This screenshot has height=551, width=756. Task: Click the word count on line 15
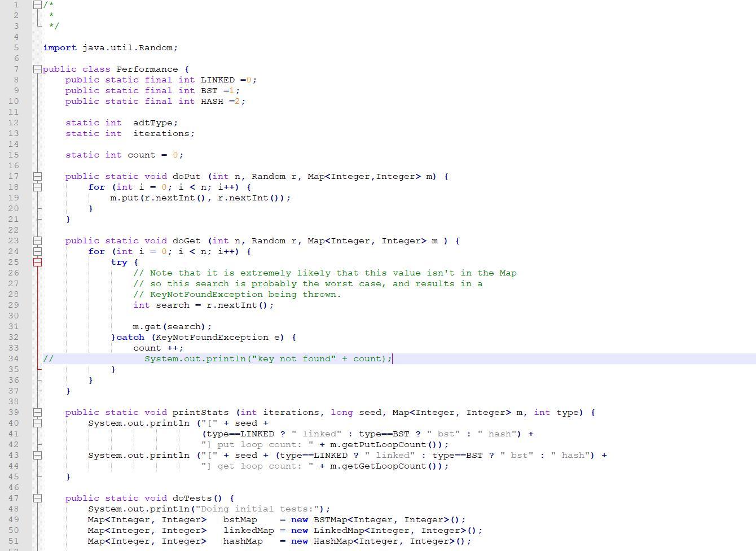[x=140, y=155]
